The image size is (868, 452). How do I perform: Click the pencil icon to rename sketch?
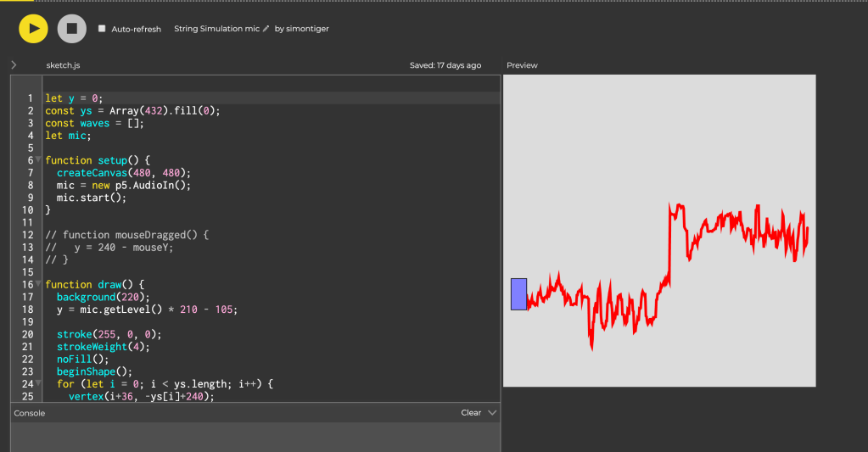click(x=266, y=29)
